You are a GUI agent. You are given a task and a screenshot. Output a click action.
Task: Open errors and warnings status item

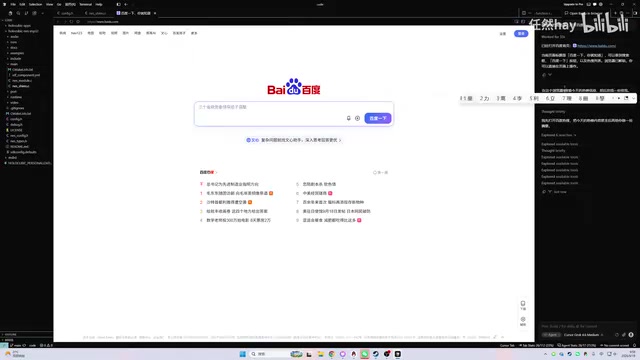(46, 345)
